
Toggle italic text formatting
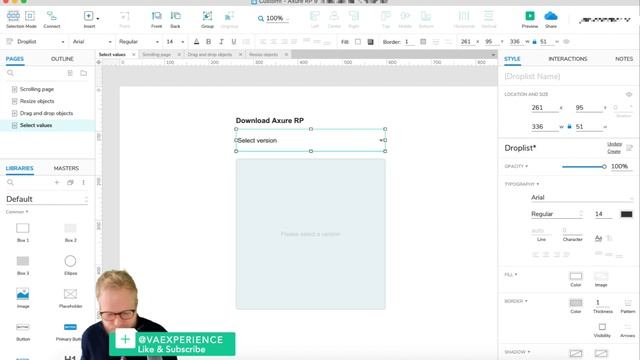pyautogui.click(x=221, y=42)
